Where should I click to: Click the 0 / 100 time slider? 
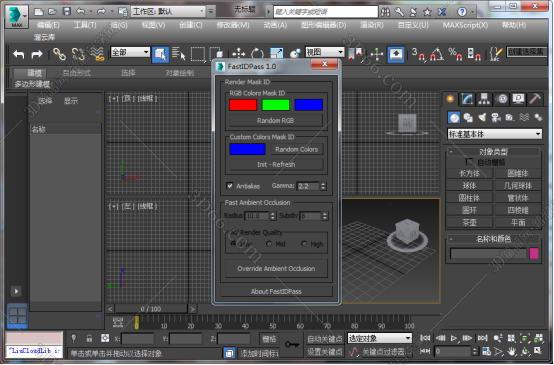[x=151, y=309]
